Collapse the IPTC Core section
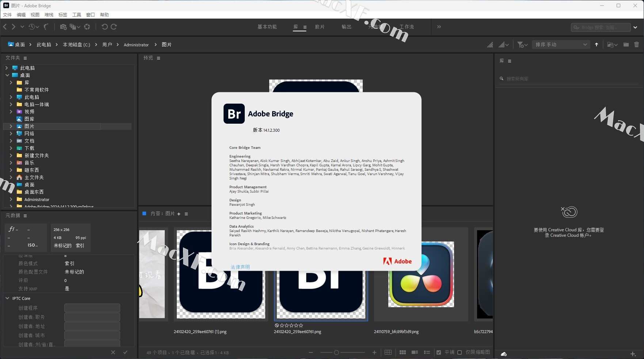 [x=7, y=298]
